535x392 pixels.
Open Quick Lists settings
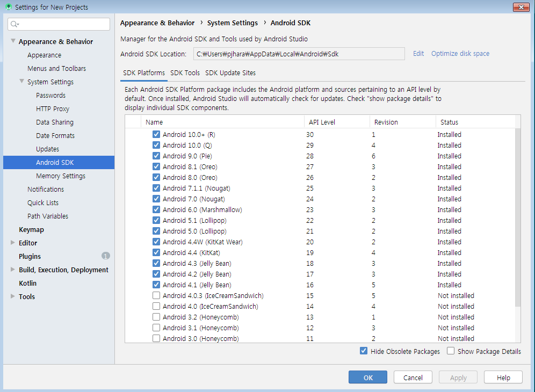click(43, 202)
